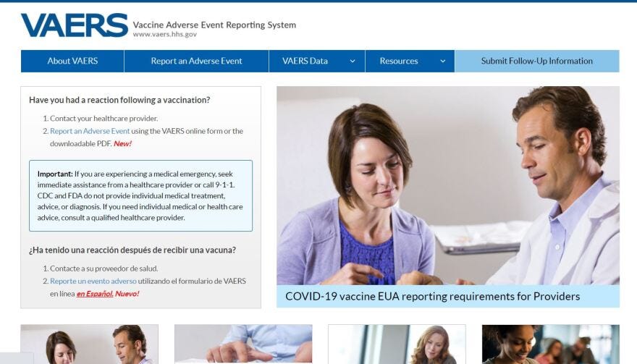Open COVID-19 vaccine EUA reporting requirements banner

448,296
